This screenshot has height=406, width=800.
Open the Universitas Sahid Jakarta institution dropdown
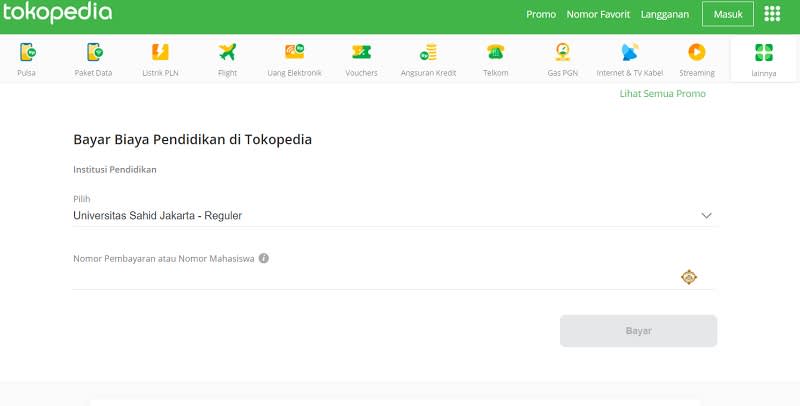(380, 215)
